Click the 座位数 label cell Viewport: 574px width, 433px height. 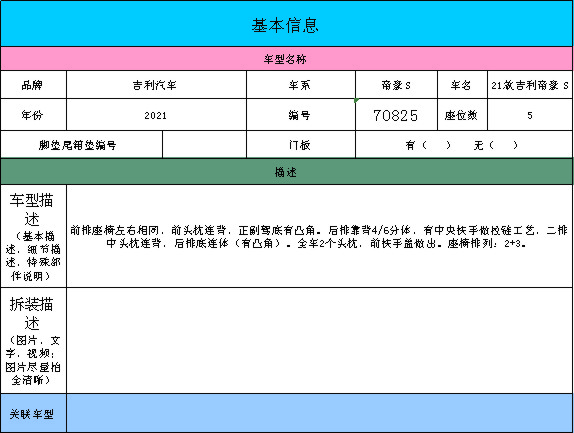point(462,115)
